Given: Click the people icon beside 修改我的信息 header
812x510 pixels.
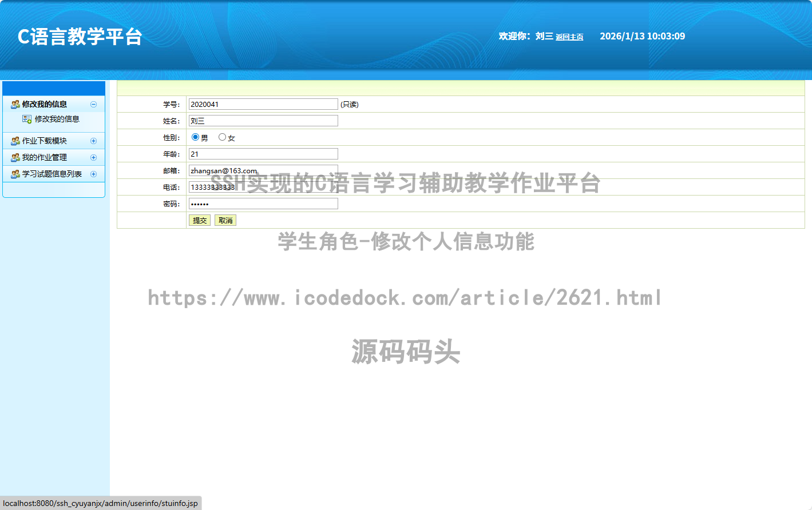Looking at the screenshot, I should pos(15,104).
